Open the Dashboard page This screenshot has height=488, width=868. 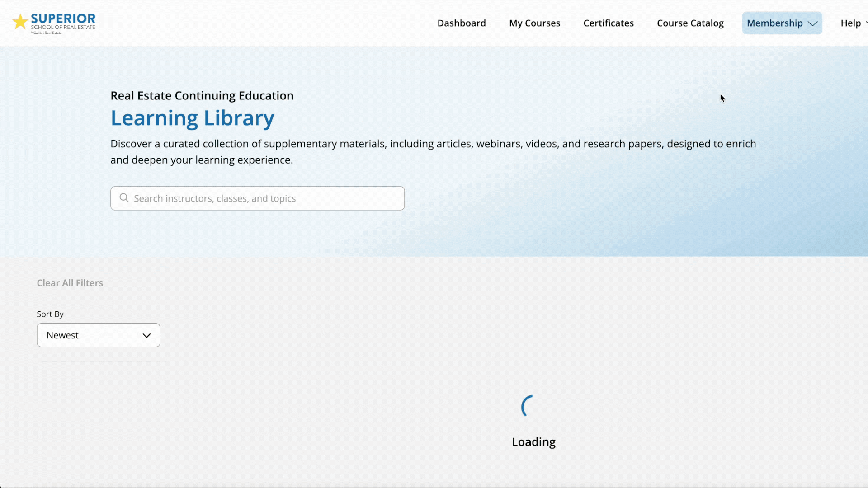461,23
